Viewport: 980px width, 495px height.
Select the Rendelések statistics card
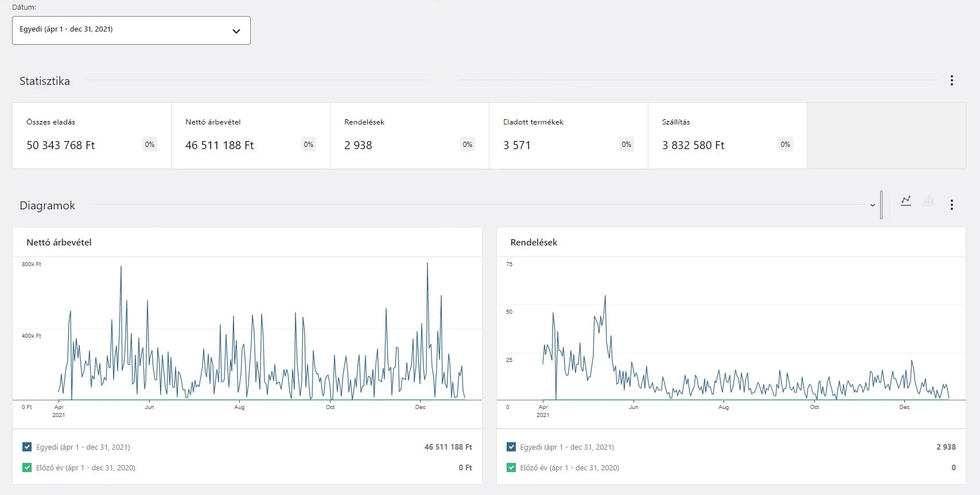click(409, 135)
